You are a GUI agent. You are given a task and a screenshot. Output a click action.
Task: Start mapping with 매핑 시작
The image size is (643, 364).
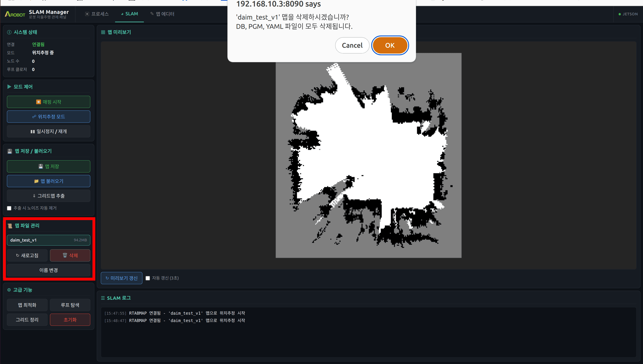pos(49,102)
